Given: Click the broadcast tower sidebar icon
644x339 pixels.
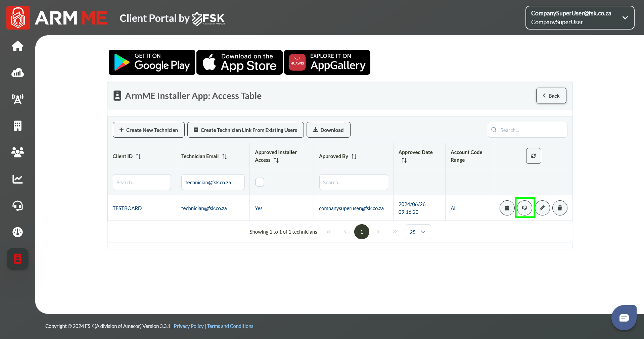Looking at the screenshot, I should [x=17, y=99].
